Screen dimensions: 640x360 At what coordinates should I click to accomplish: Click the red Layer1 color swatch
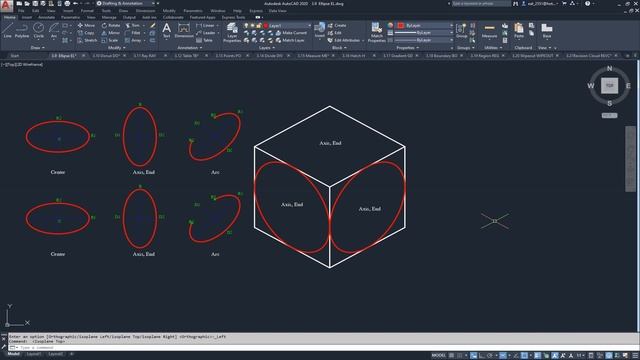tap(266, 25)
